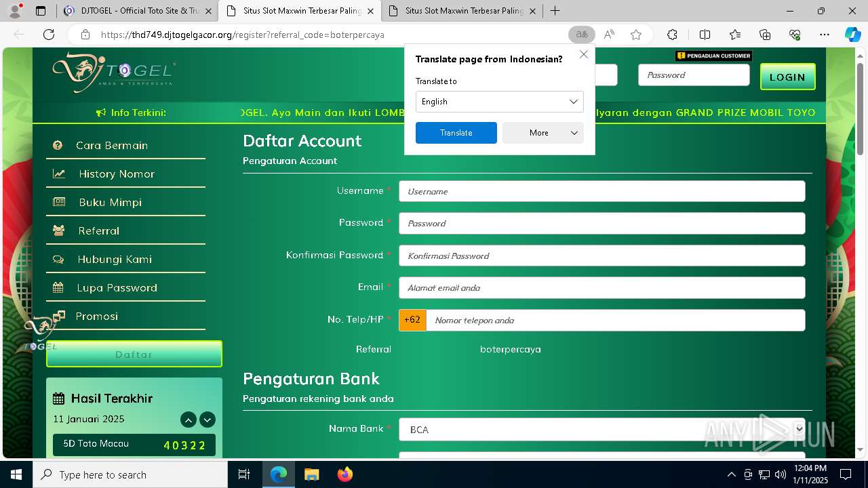Focus the registration Password field
Image resolution: width=868 pixels, height=488 pixels.
point(601,223)
